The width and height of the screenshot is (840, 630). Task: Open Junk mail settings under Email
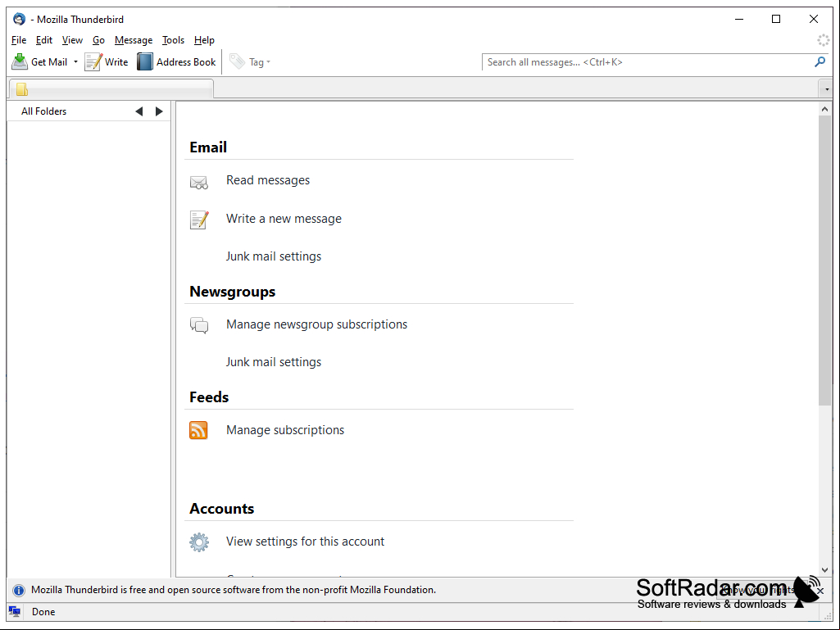(273, 256)
